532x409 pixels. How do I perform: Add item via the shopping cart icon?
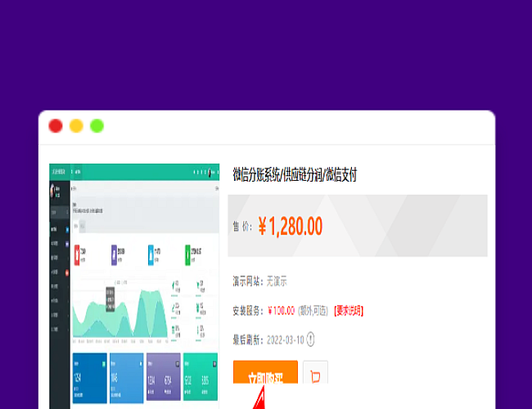(x=316, y=373)
